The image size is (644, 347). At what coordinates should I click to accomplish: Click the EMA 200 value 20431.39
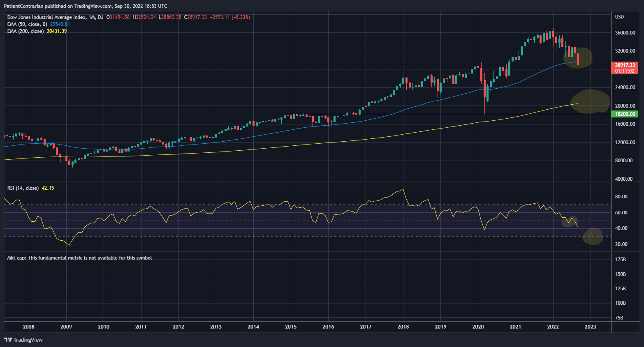pos(57,31)
